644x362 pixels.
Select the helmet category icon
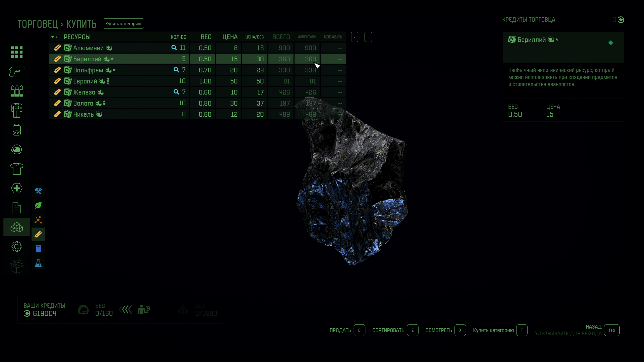(x=17, y=150)
